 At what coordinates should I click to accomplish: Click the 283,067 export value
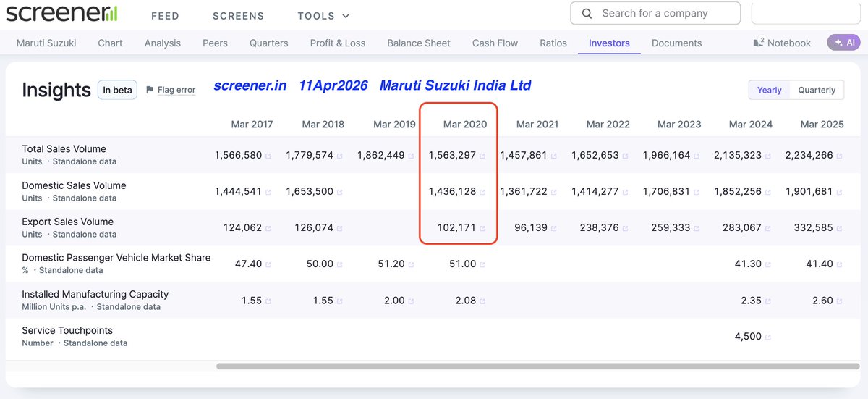tap(741, 227)
